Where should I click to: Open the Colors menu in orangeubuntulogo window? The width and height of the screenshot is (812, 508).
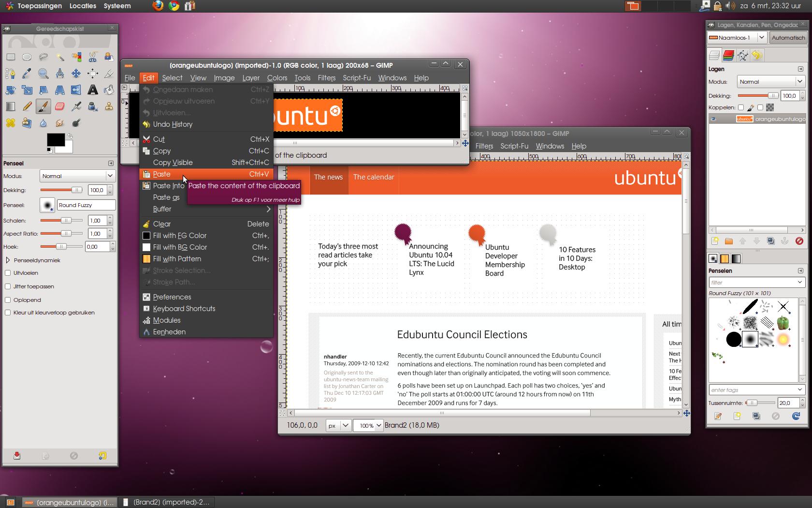pyautogui.click(x=277, y=78)
